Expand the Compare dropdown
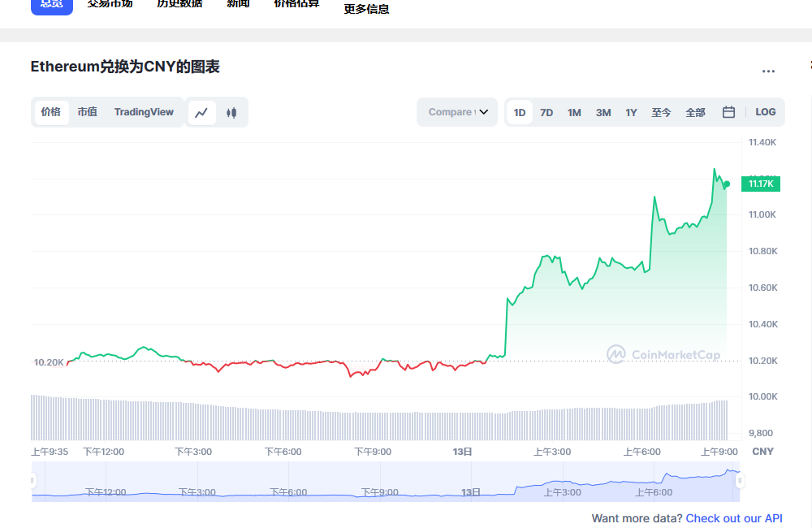This screenshot has width=812, height=528. click(x=457, y=112)
